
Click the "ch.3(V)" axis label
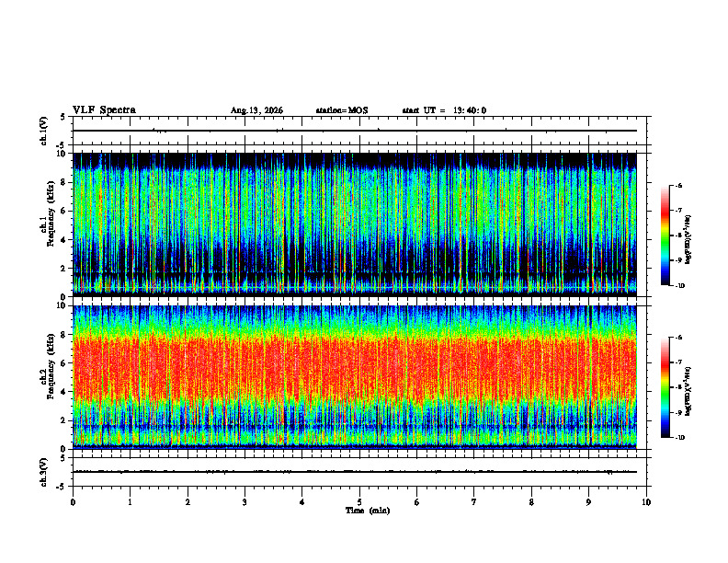coord(44,472)
